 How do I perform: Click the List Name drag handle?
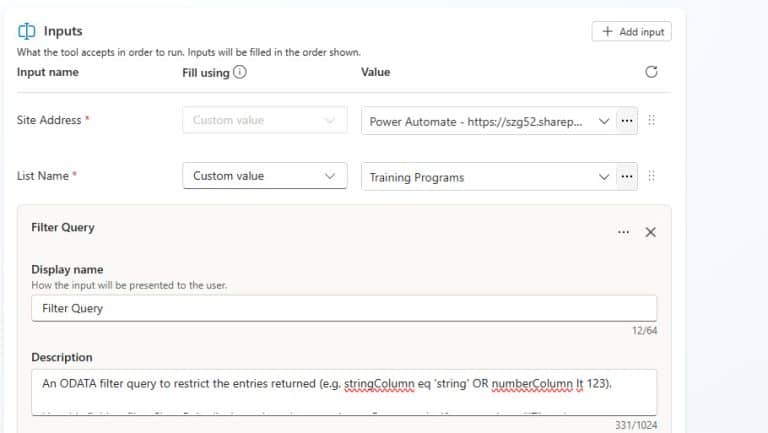click(x=652, y=177)
